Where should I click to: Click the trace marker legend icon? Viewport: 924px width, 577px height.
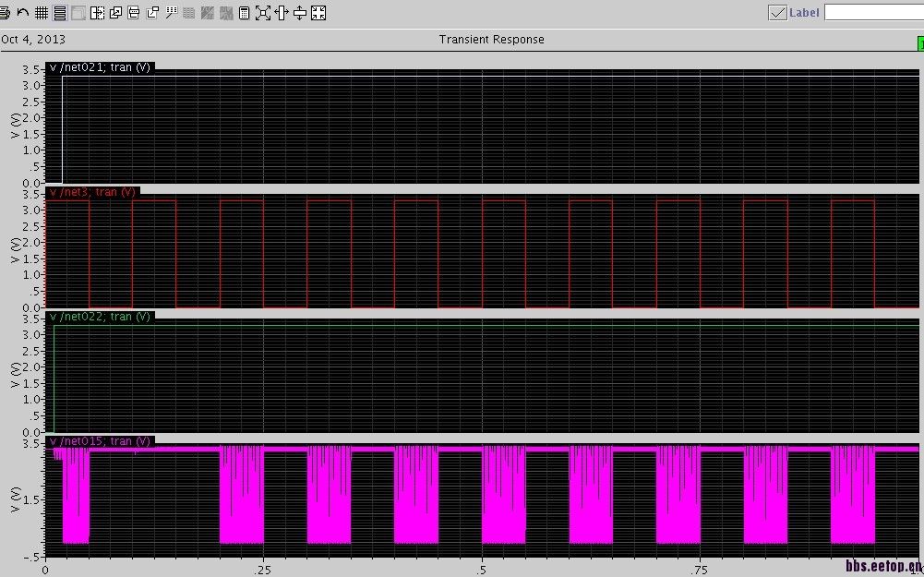[171, 12]
